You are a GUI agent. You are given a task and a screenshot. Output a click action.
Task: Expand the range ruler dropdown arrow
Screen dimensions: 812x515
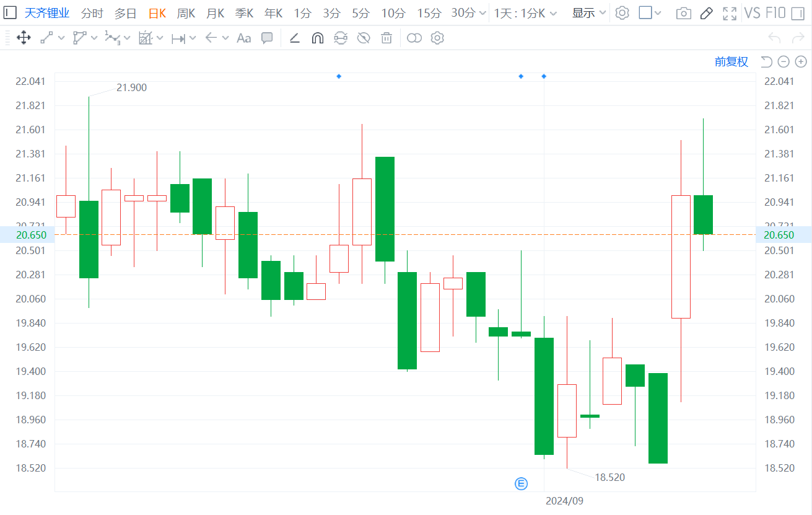click(x=193, y=38)
